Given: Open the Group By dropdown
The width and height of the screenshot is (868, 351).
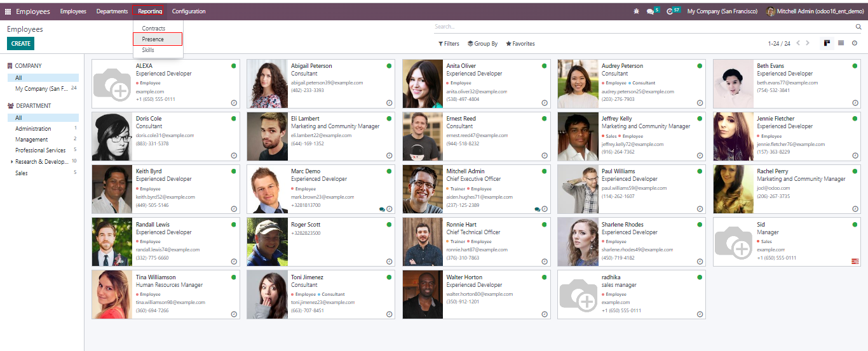Looking at the screenshot, I should point(482,44).
